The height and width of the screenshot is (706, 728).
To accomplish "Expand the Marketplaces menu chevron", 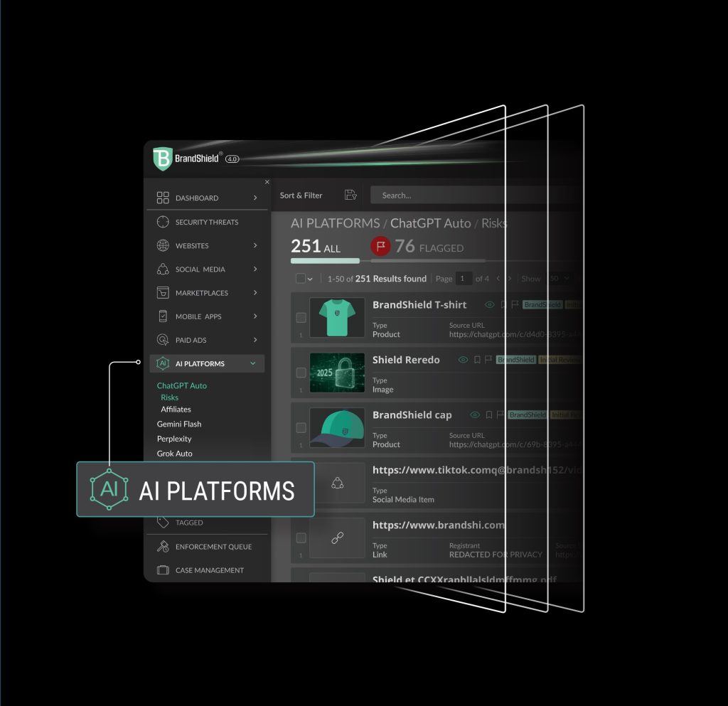I will [x=255, y=292].
